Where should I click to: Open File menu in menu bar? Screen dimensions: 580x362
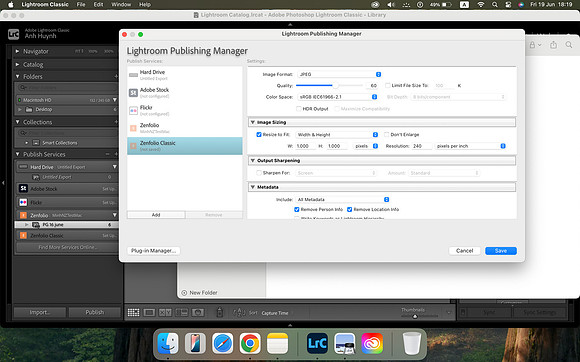coord(81,4)
